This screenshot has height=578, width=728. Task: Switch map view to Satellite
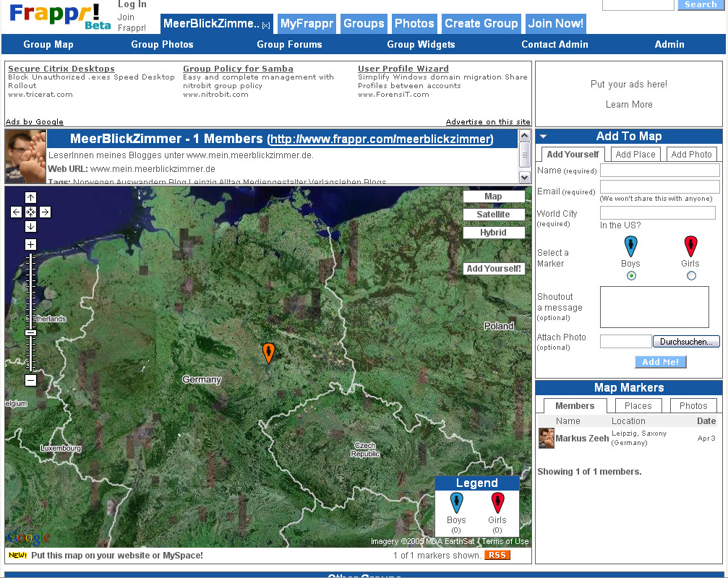[x=494, y=215]
